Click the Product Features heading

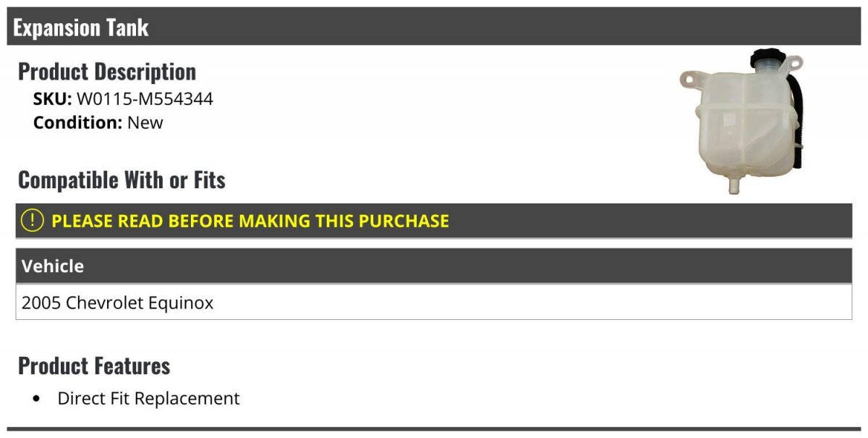[x=94, y=366]
